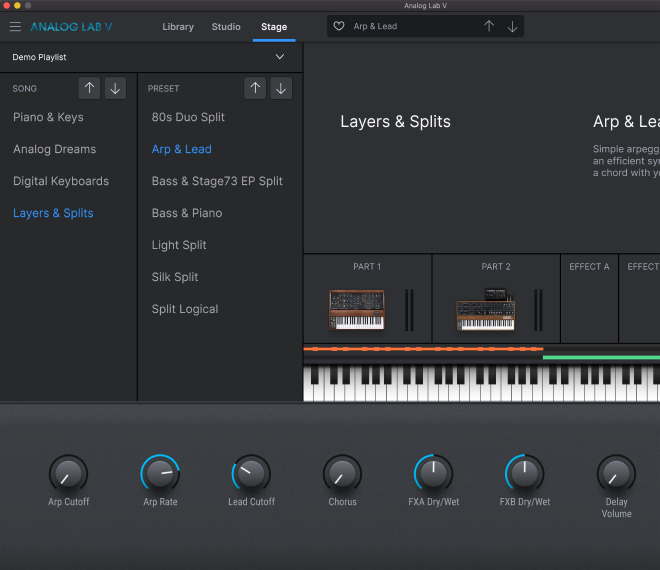
Task: Choose the 80s Duo Split preset
Action: 188,117
